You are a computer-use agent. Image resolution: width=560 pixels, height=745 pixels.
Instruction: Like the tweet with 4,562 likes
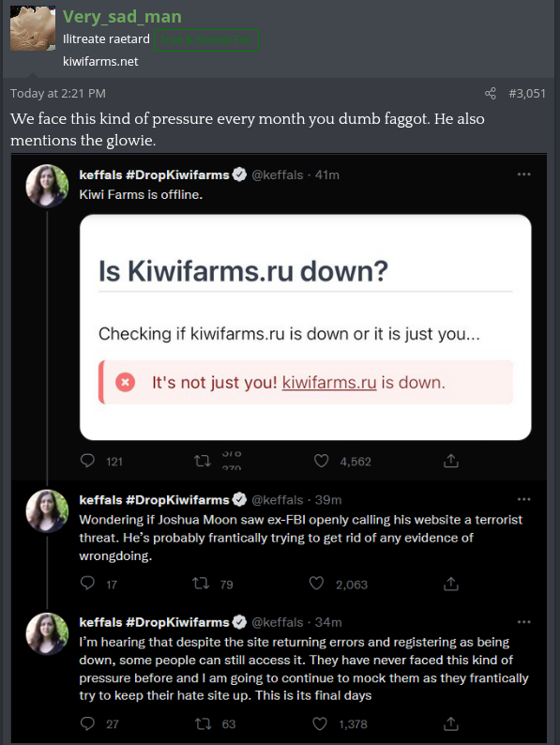[x=322, y=461]
